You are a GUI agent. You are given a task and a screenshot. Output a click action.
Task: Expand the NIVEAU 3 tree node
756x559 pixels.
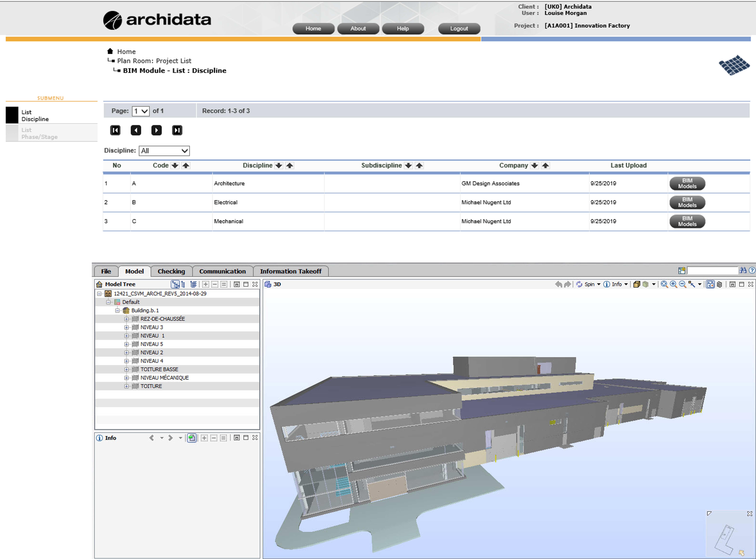click(x=126, y=328)
